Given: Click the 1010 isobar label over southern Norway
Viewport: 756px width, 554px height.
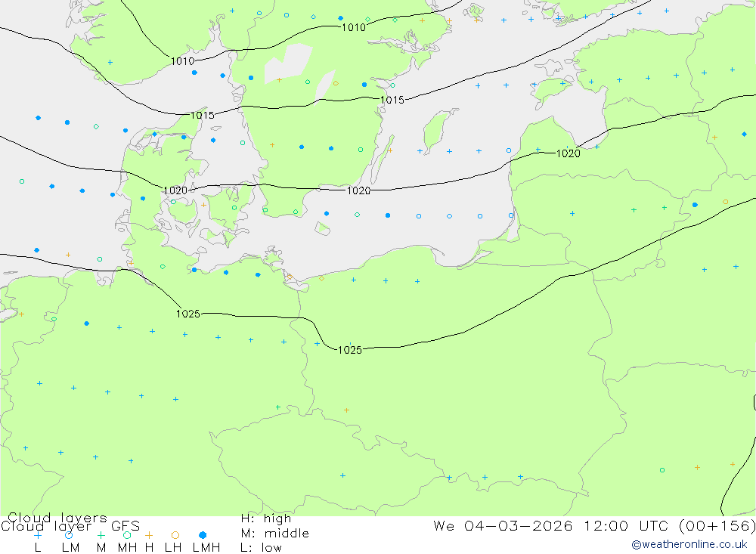Looking at the screenshot, I should (183, 61).
